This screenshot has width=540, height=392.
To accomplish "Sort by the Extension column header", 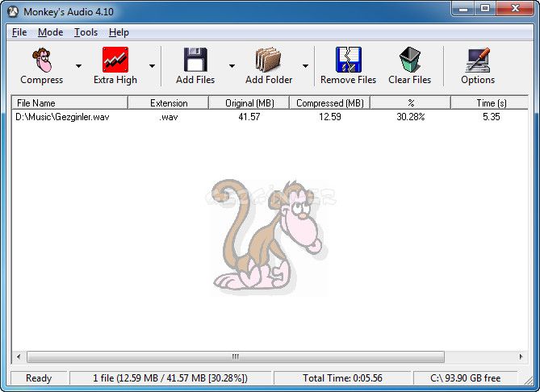I will [169, 103].
